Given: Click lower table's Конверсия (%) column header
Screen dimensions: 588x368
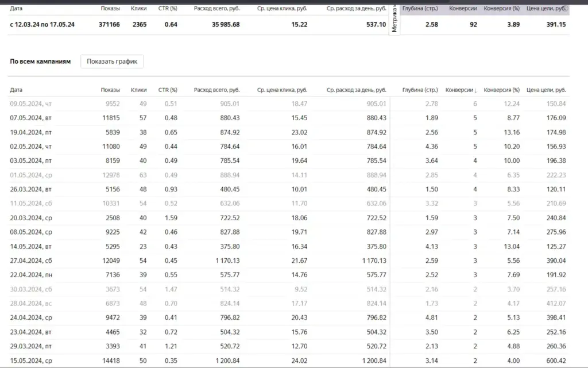Looking at the screenshot, I should (501, 90).
